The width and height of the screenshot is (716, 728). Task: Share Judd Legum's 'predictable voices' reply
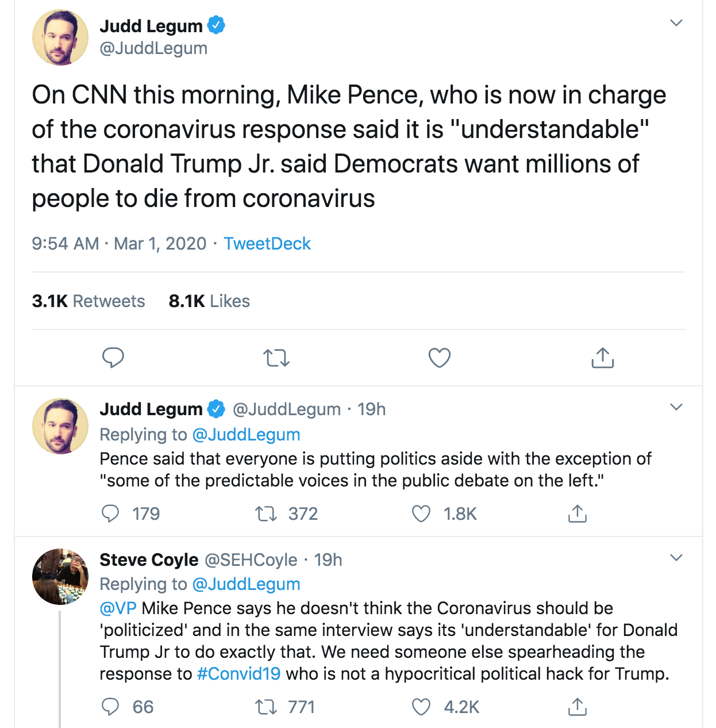click(577, 514)
